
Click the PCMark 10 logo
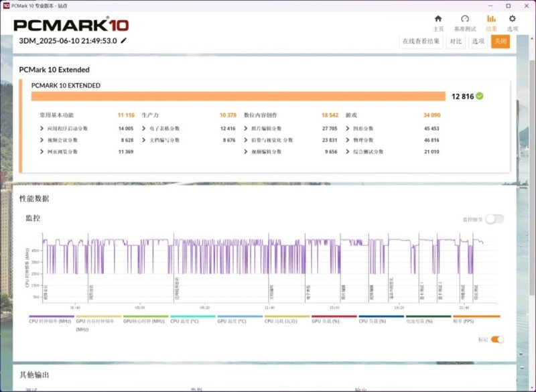pos(70,25)
